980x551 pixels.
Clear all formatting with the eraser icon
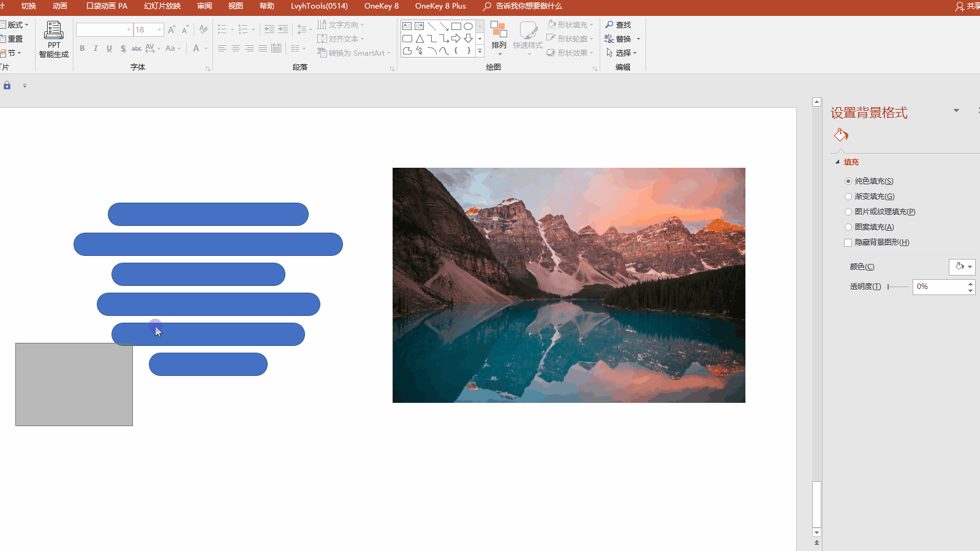click(204, 29)
